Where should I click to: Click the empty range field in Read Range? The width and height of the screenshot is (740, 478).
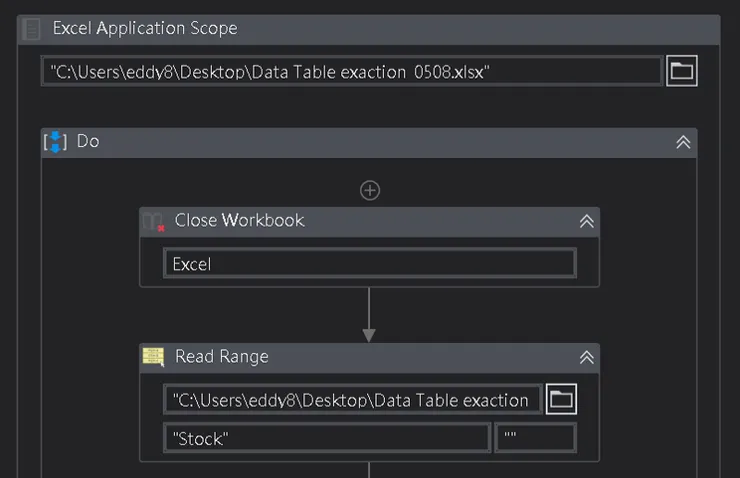point(535,438)
